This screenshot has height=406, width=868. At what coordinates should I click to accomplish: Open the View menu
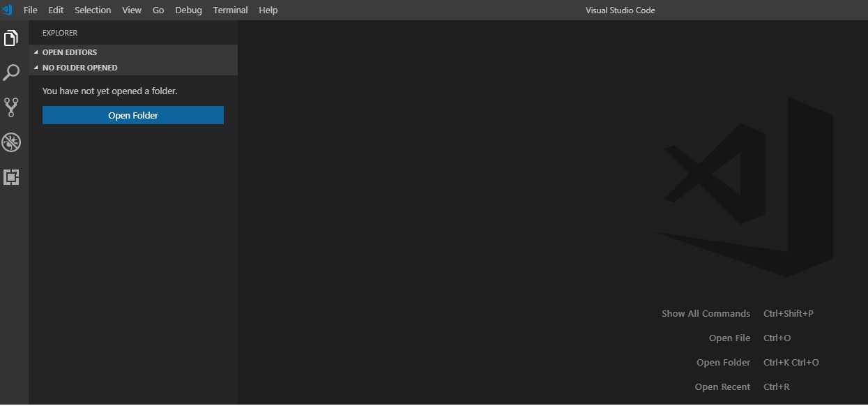click(x=132, y=10)
